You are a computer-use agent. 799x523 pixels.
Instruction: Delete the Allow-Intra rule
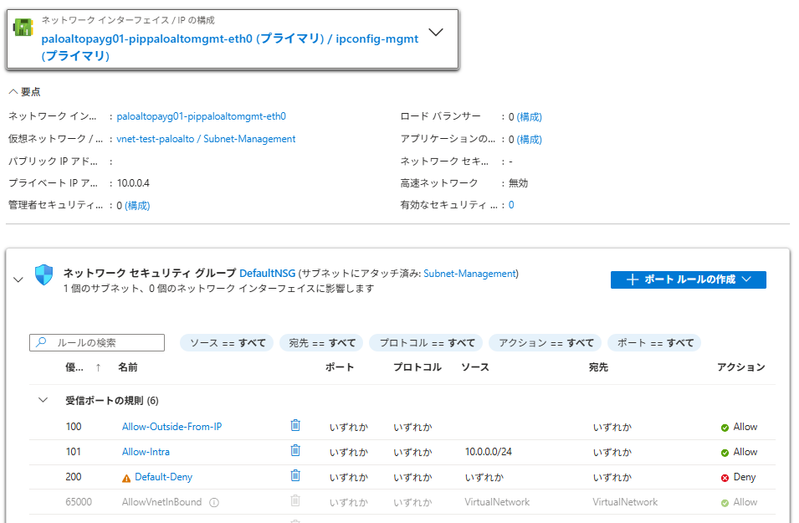coord(296,450)
